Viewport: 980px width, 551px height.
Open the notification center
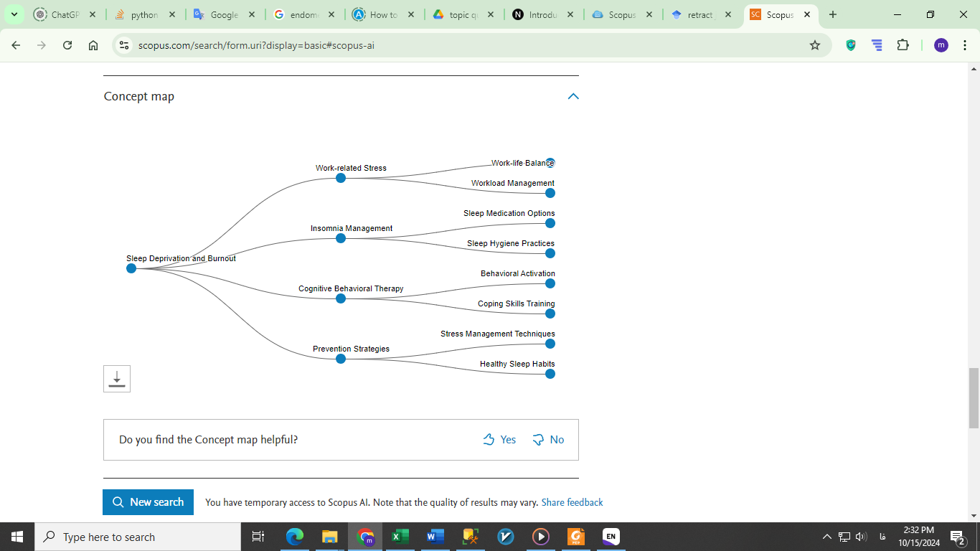(958, 537)
